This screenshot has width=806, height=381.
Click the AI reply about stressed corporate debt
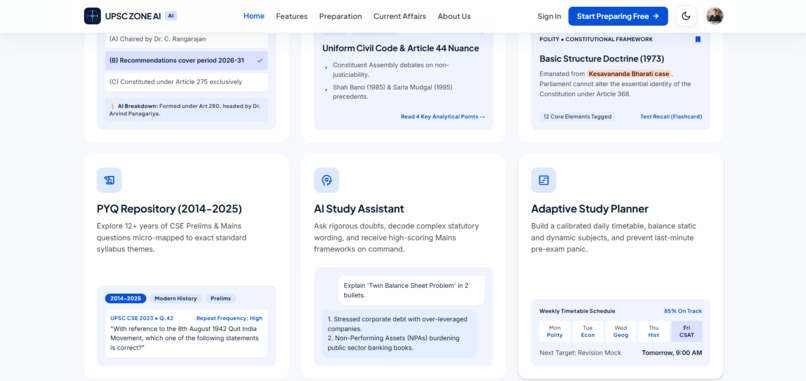(x=399, y=334)
